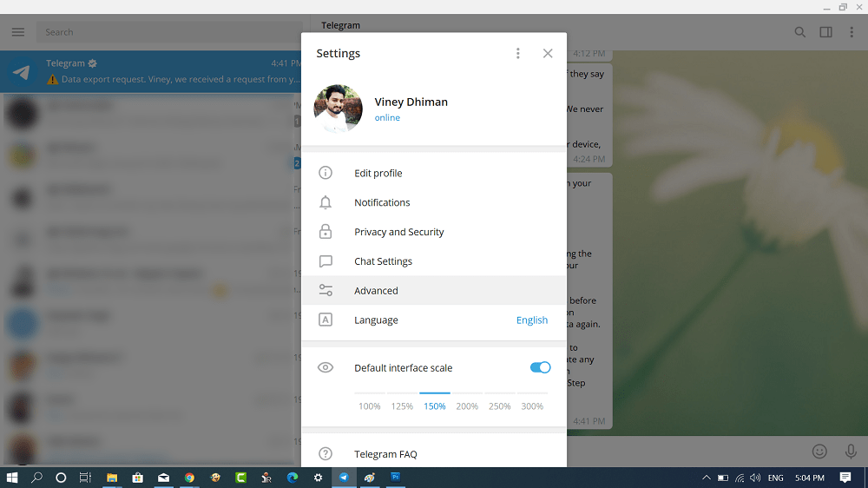Open Mail app from the taskbar

click(x=163, y=478)
